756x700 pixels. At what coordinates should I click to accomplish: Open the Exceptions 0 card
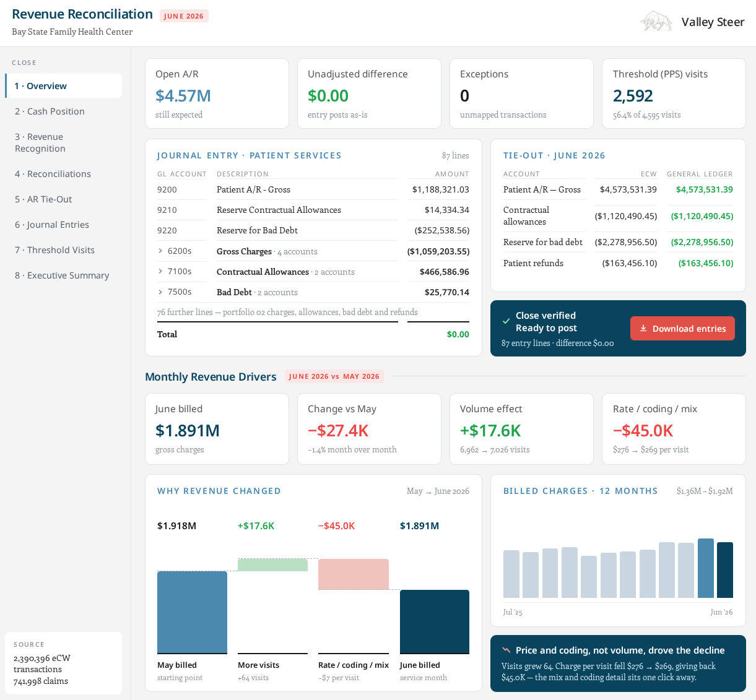tap(521, 93)
